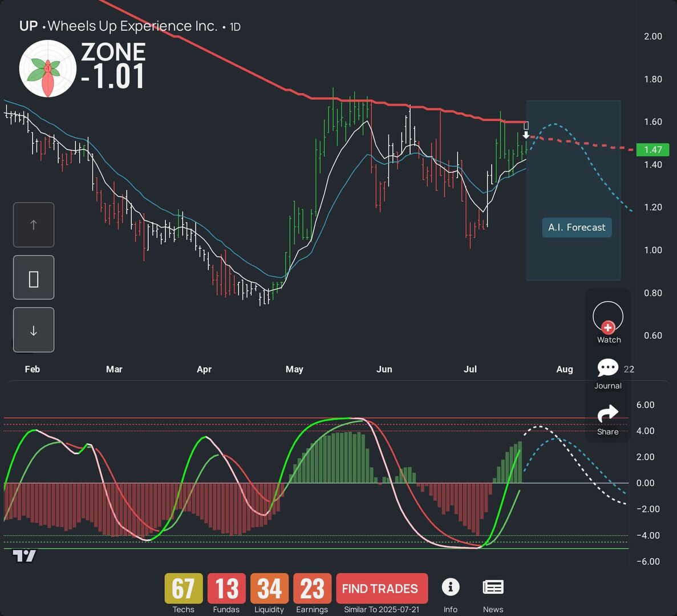Click the zone radar flower icon

[47, 68]
